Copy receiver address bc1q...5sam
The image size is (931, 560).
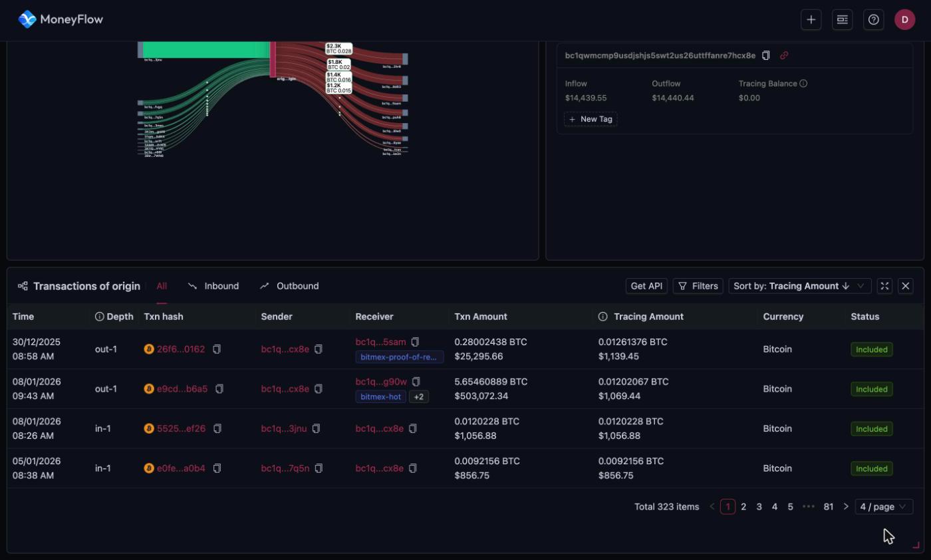[415, 342]
